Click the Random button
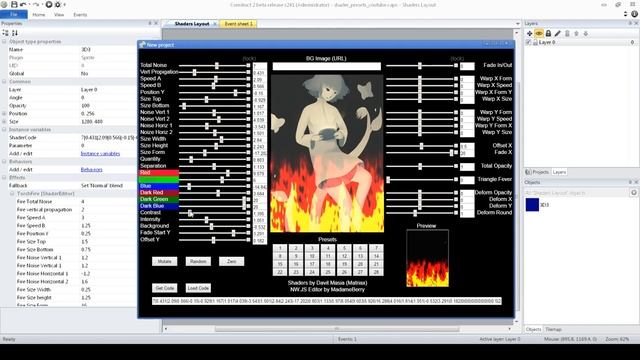The height and width of the screenshot is (360, 640). [x=198, y=261]
